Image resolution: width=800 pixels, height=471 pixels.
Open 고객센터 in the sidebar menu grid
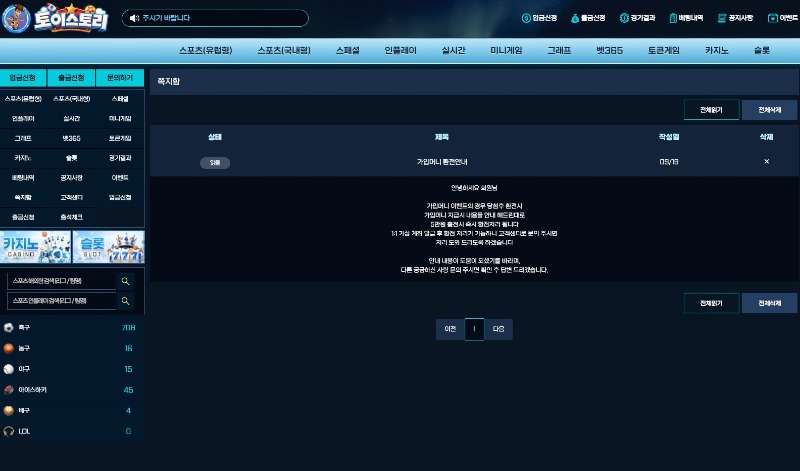pyautogui.click(x=71, y=197)
